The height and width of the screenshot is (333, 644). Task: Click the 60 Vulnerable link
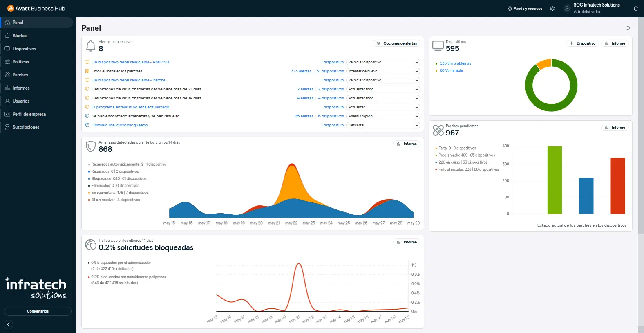451,71
